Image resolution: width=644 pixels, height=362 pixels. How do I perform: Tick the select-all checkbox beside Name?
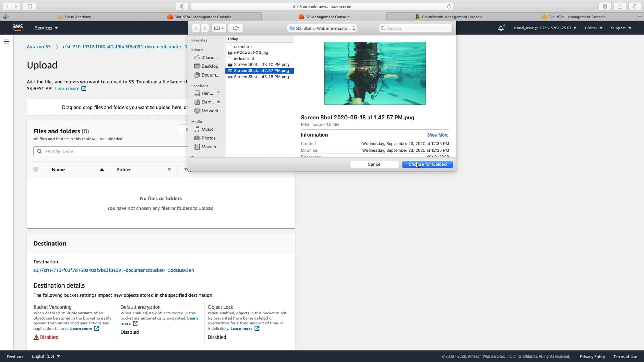click(x=36, y=169)
